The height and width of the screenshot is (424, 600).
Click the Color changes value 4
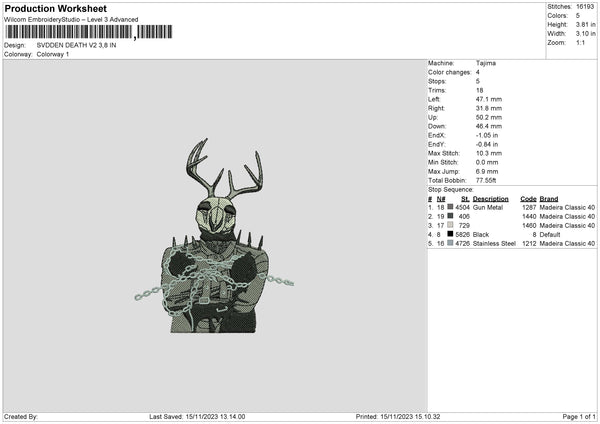pyautogui.click(x=478, y=72)
